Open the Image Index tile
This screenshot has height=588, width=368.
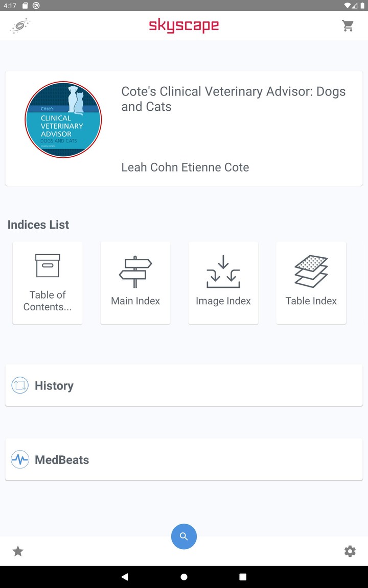tap(223, 283)
